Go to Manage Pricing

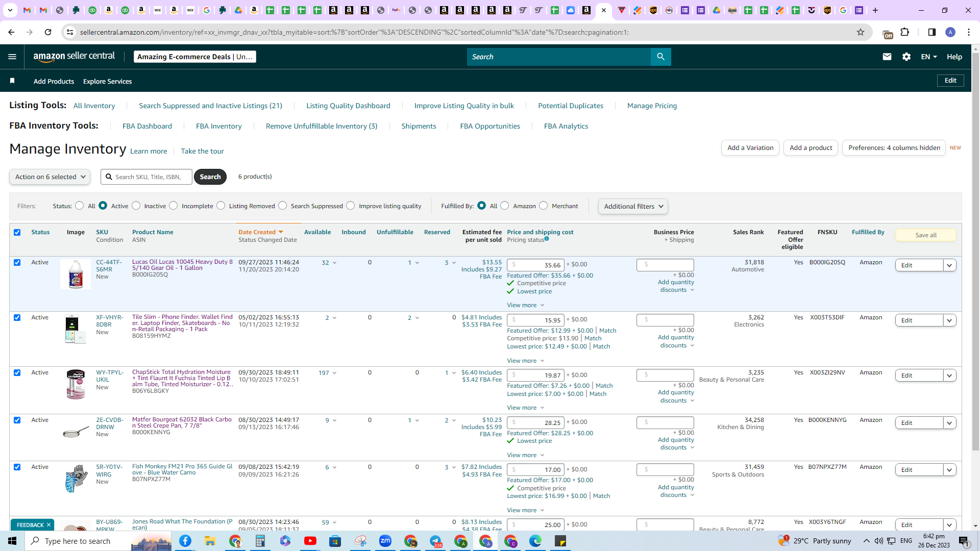[652, 106]
